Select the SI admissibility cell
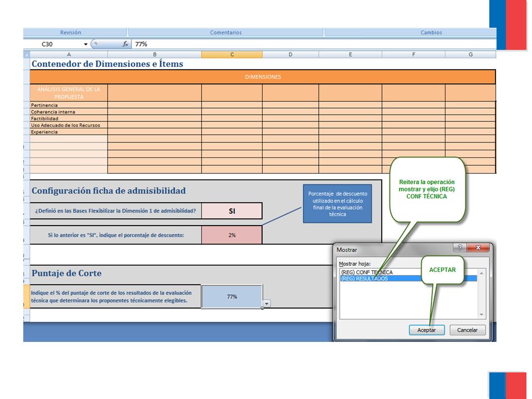The width and height of the screenshot is (532, 399). (232, 211)
